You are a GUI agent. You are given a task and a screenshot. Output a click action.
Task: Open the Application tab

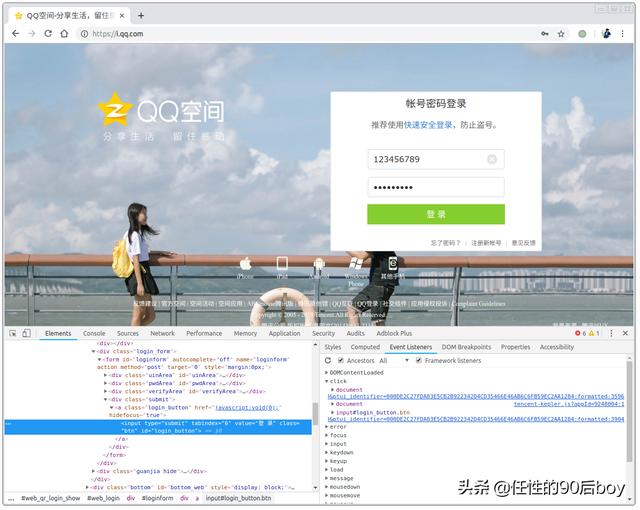[284, 333]
